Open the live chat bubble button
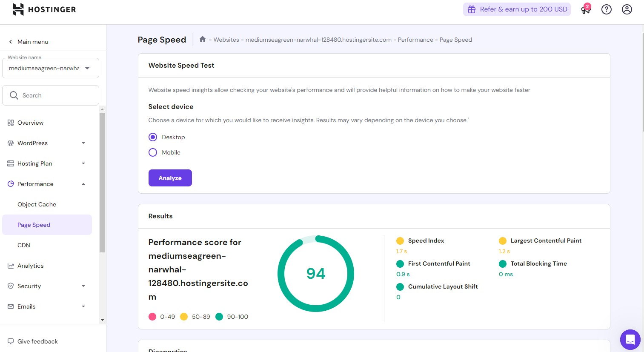Screen dimensions: 644x352 630,340
